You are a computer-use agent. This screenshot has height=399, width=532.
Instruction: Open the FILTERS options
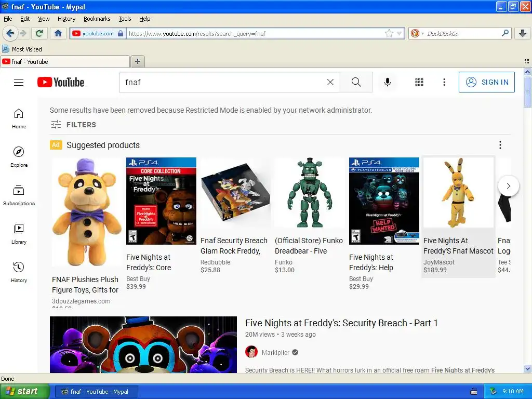point(73,125)
